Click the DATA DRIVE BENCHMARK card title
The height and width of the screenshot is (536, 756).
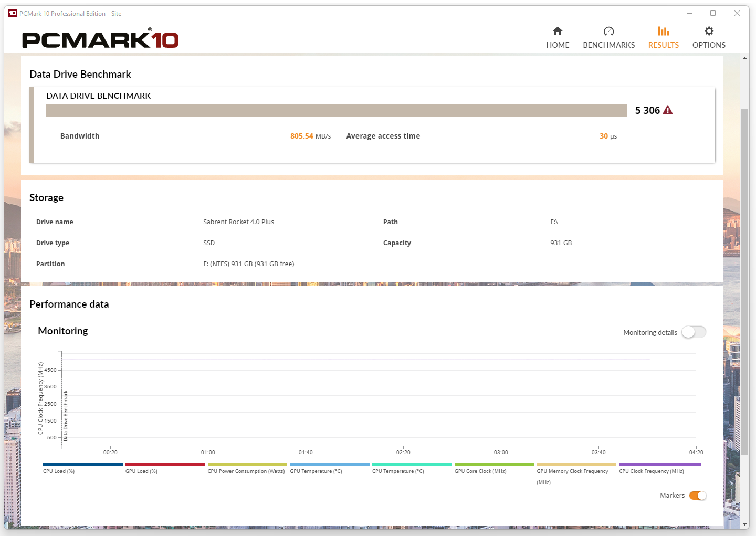point(99,96)
